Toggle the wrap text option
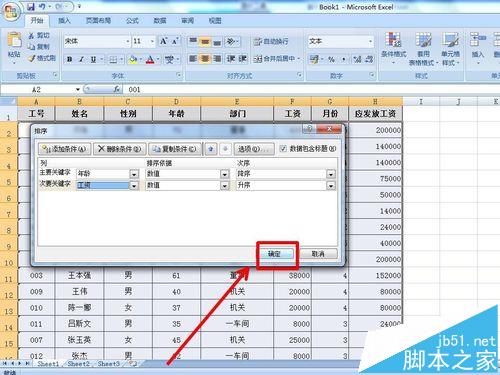 [x=271, y=41]
